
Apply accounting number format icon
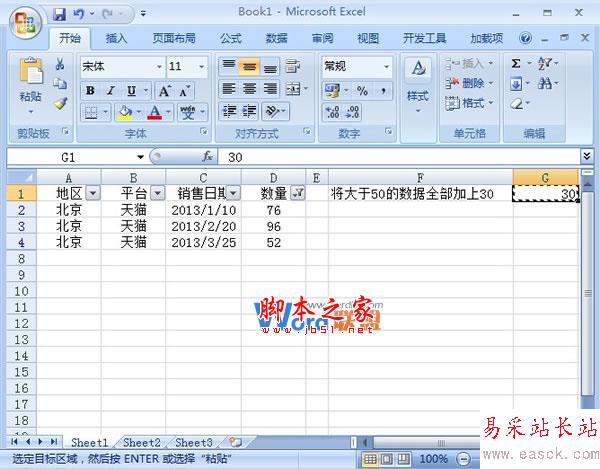click(x=333, y=90)
